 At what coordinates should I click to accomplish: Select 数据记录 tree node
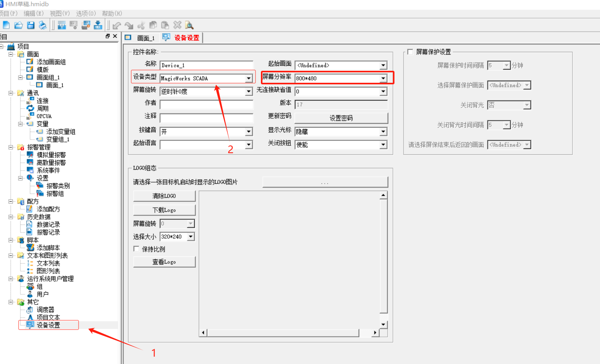coord(48,224)
